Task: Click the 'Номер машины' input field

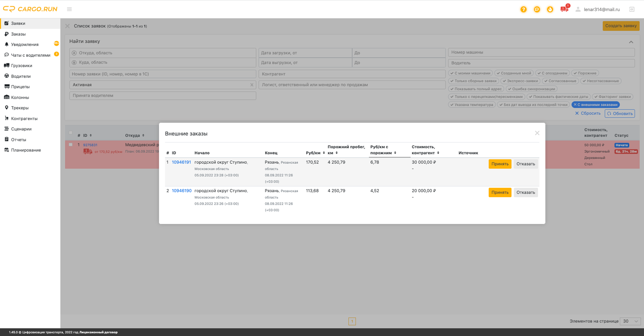Action: 541,52
